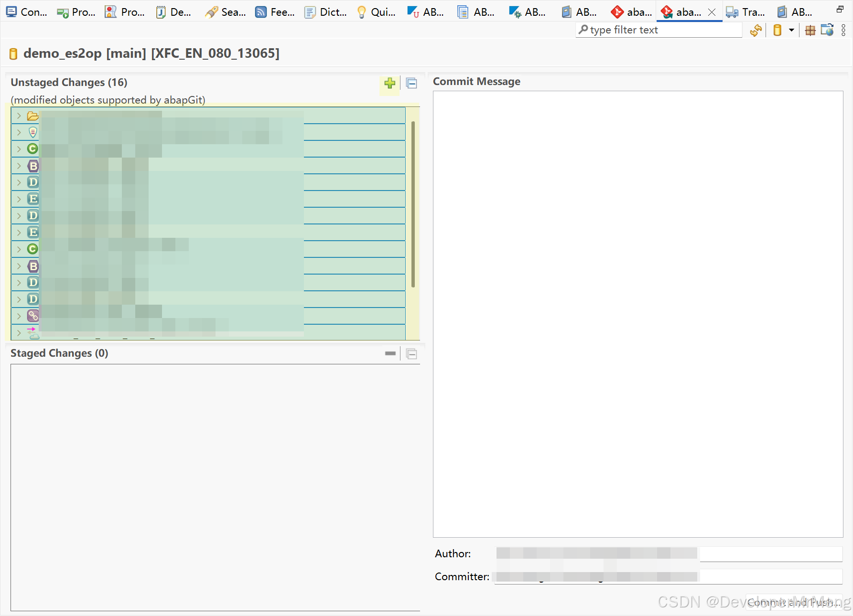Viewport: 853px width, 616px height.
Task: Stage selected objects with the green plus icon
Action: pyautogui.click(x=389, y=84)
